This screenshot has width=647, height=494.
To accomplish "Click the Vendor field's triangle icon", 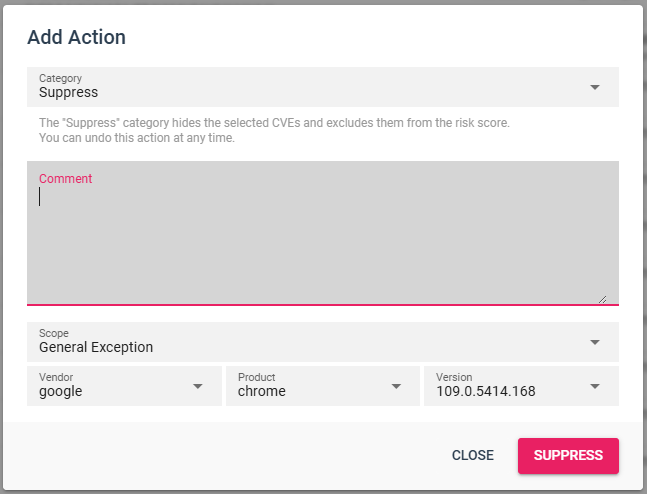I will (x=198, y=386).
